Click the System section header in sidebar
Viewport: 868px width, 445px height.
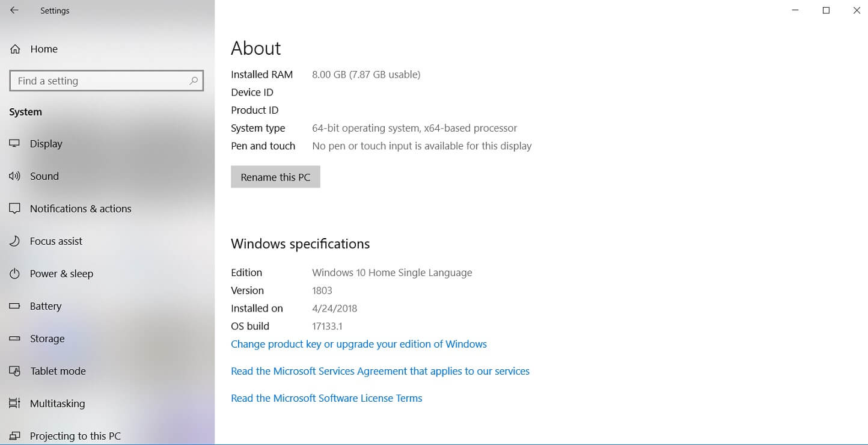(25, 112)
